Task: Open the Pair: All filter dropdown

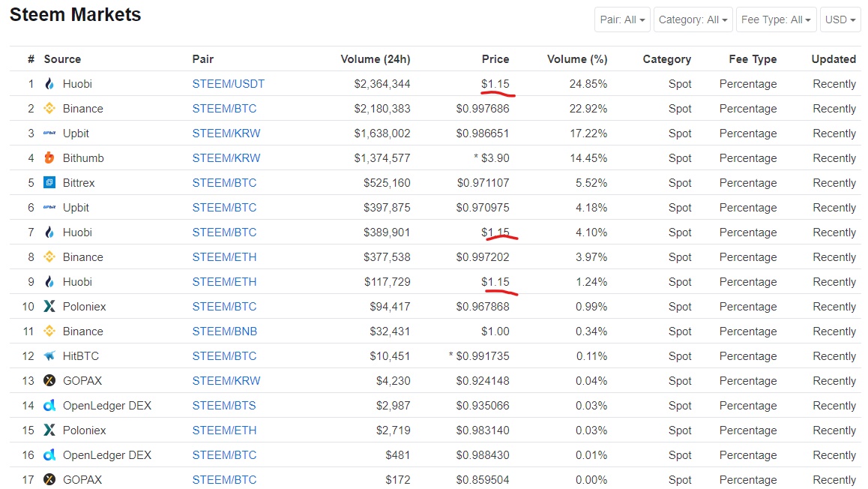Action: (622, 19)
